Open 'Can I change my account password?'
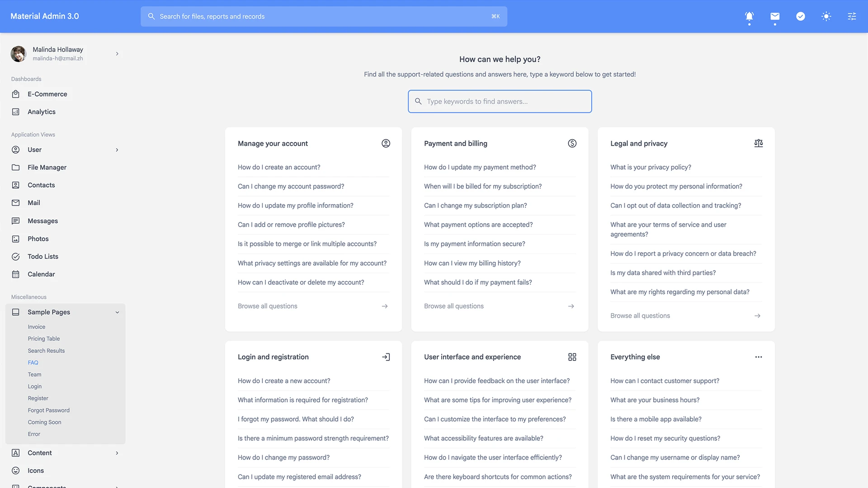 click(291, 186)
